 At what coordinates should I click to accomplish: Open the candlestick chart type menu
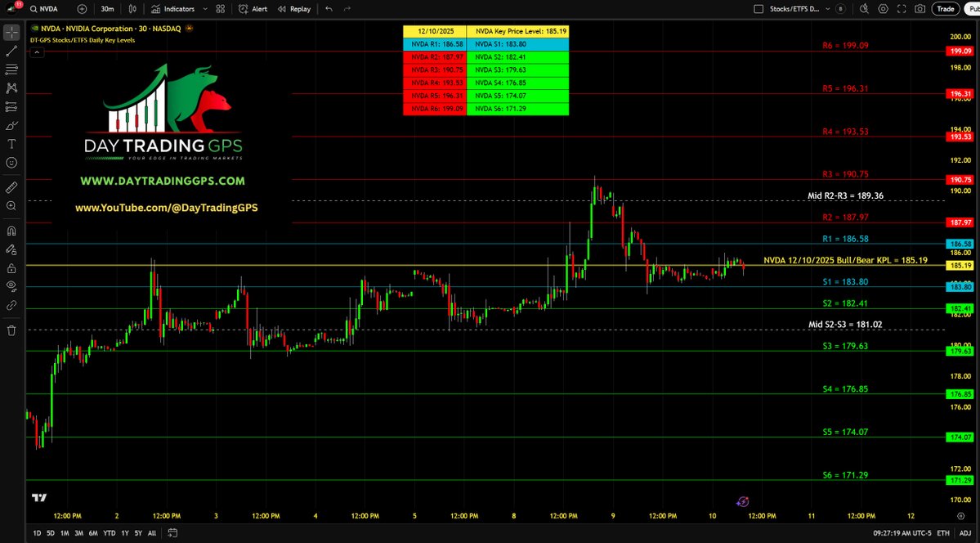point(132,9)
